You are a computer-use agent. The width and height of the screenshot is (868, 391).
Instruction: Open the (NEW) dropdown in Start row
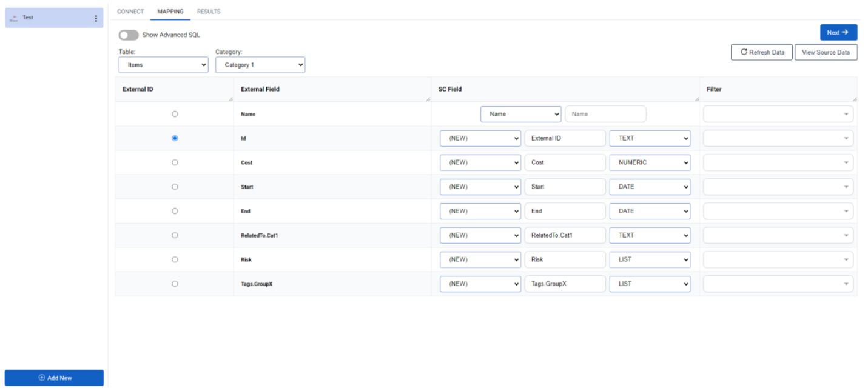point(480,187)
